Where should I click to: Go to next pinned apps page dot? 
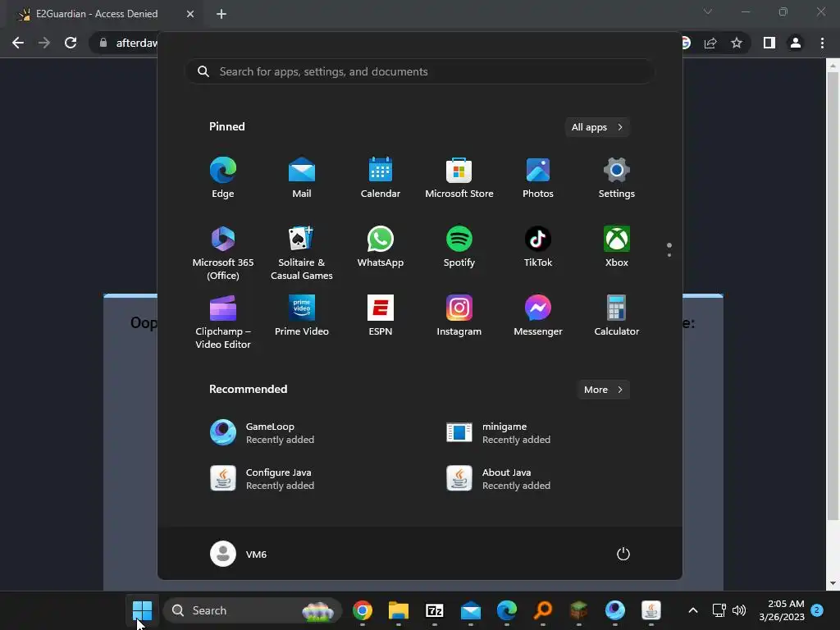(x=669, y=255)
